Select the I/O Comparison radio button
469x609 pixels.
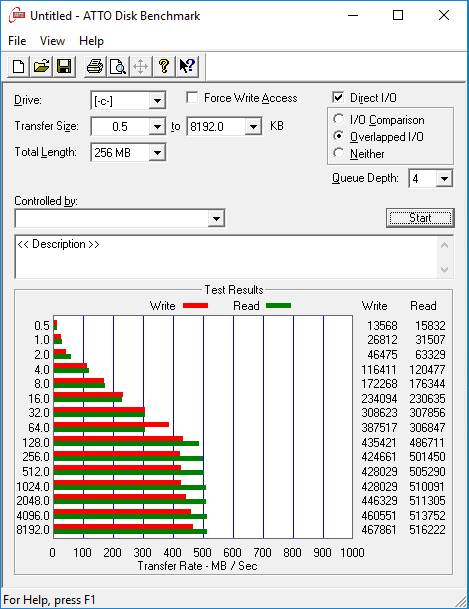pyautogui.click(x=339, y=119)
